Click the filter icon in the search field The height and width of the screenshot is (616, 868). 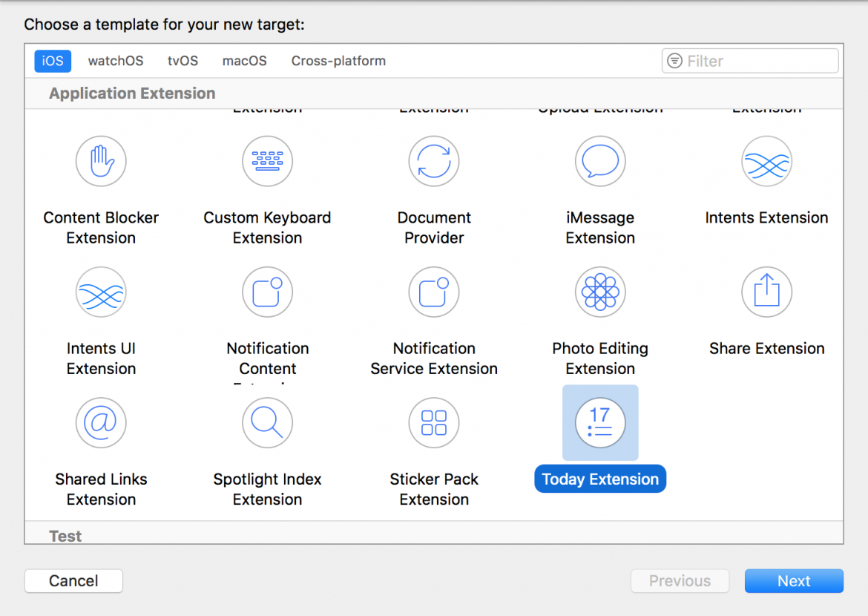point(675,61)
